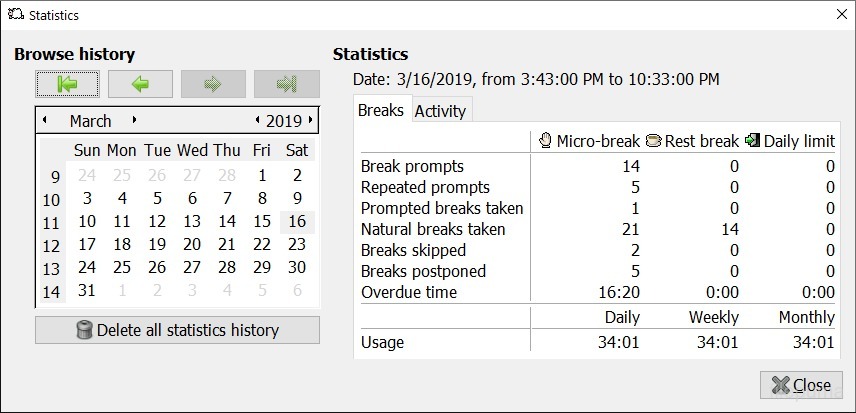The width and height of the screenshot is (856, 413).
Task: Select March 23 in the calendar
Action: click(x=297, y=244)
